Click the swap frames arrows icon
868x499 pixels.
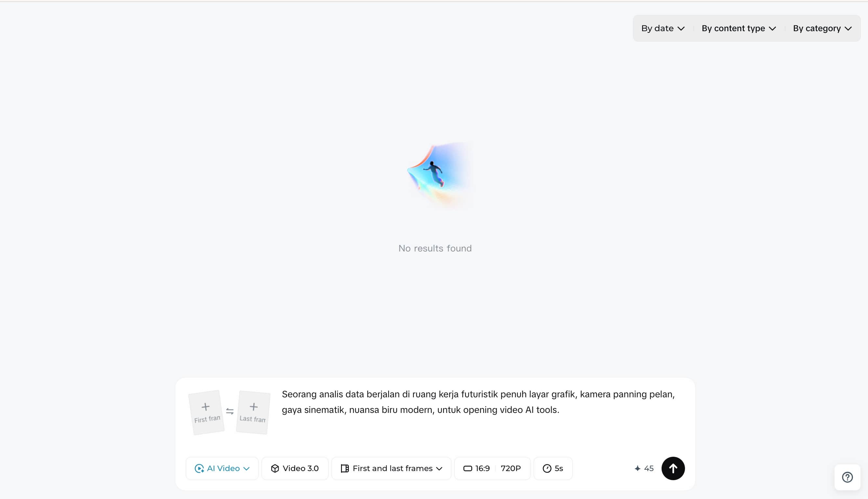coord(230,411)
